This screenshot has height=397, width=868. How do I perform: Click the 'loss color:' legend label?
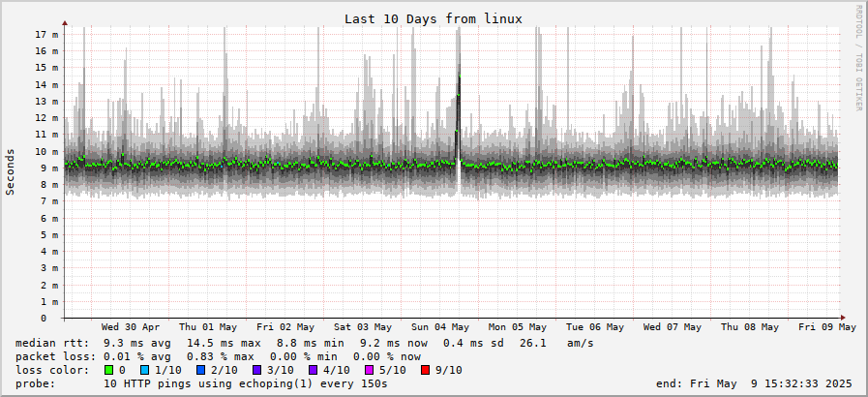(52, 370)
